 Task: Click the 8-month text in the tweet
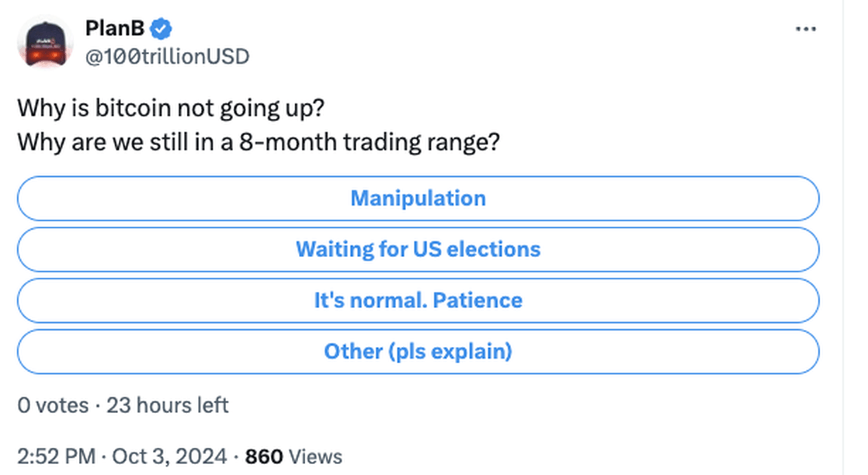coord(288,142)
